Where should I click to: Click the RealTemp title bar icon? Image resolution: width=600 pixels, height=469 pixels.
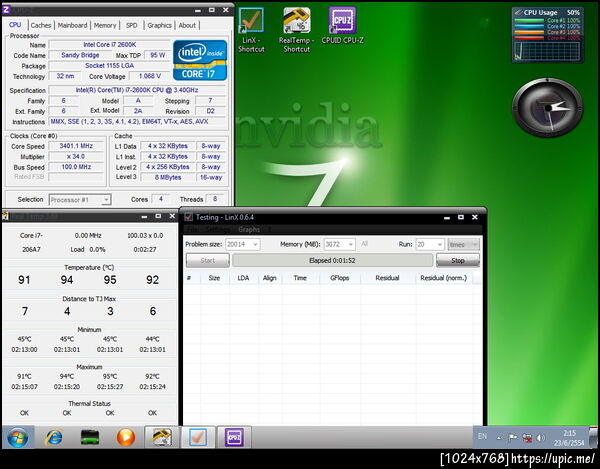(5, 216)
